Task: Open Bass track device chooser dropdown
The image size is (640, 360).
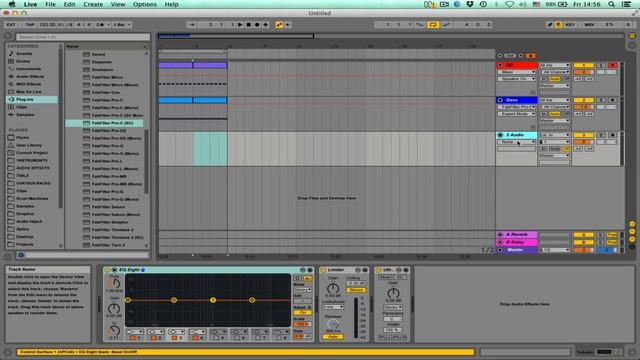Action: point(517,107)
